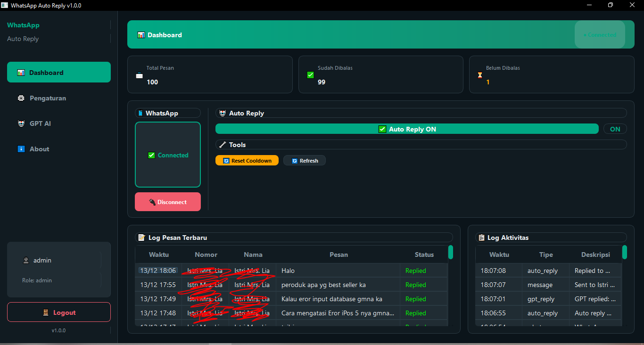The width and height of the screenshot is (644, 345).
Task: Click the green check icon on Sudah Dibalas
Action: [x=310, y=75]
